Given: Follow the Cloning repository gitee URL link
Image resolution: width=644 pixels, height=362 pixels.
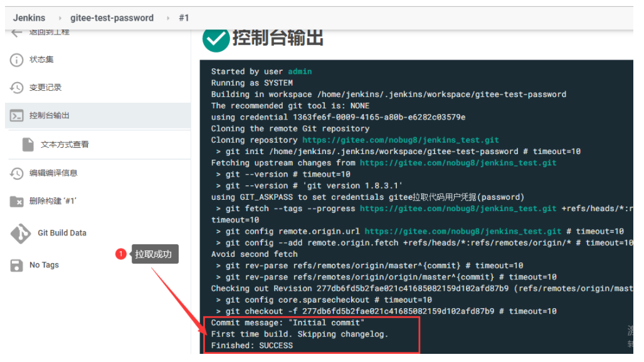Looking at the screenshot, I should (401, 140).
